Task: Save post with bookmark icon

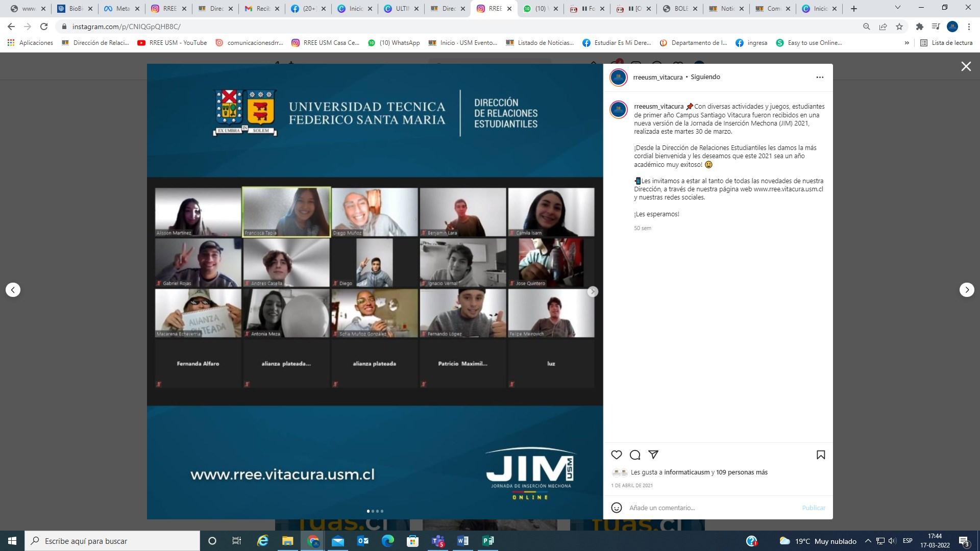Action: pyautogui.click(x=821, y=455)
